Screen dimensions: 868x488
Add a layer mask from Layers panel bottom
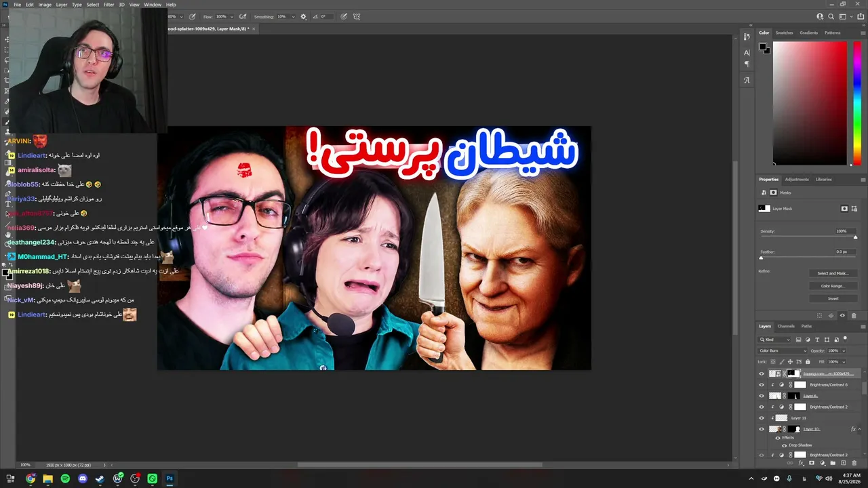(812, 463)
